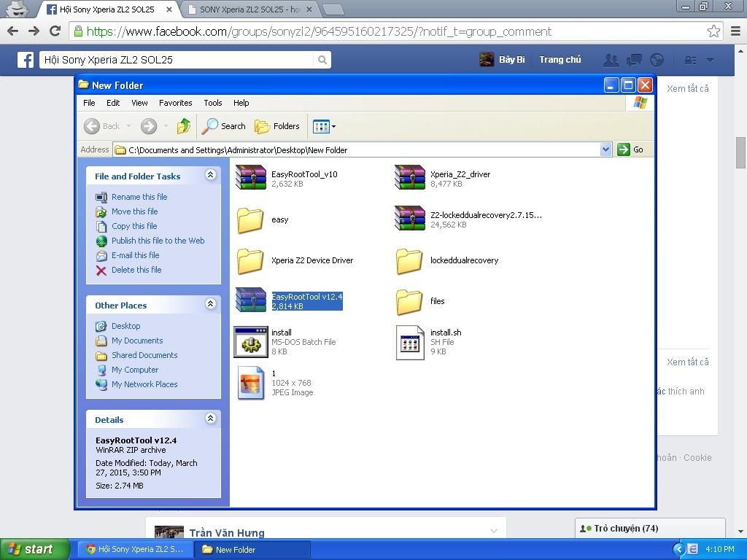Collapse the Other Places panel
The image size is (747, 560).
(211, 304)
